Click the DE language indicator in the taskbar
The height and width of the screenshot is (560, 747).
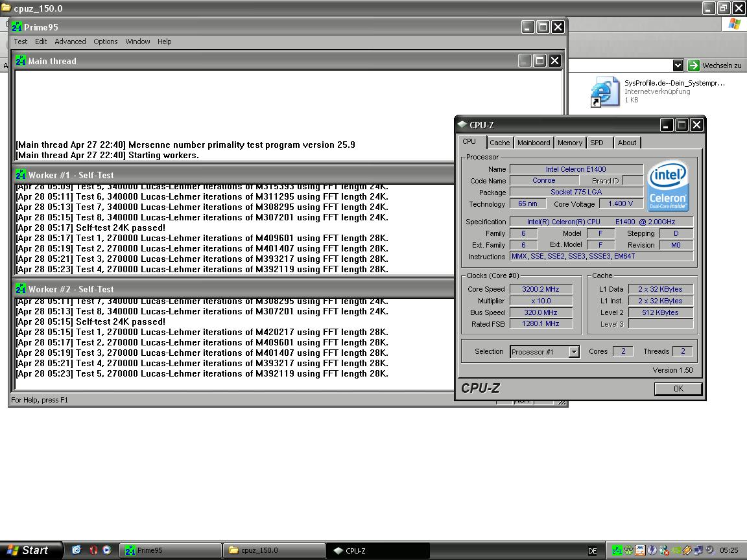click(x=592, y=551)
